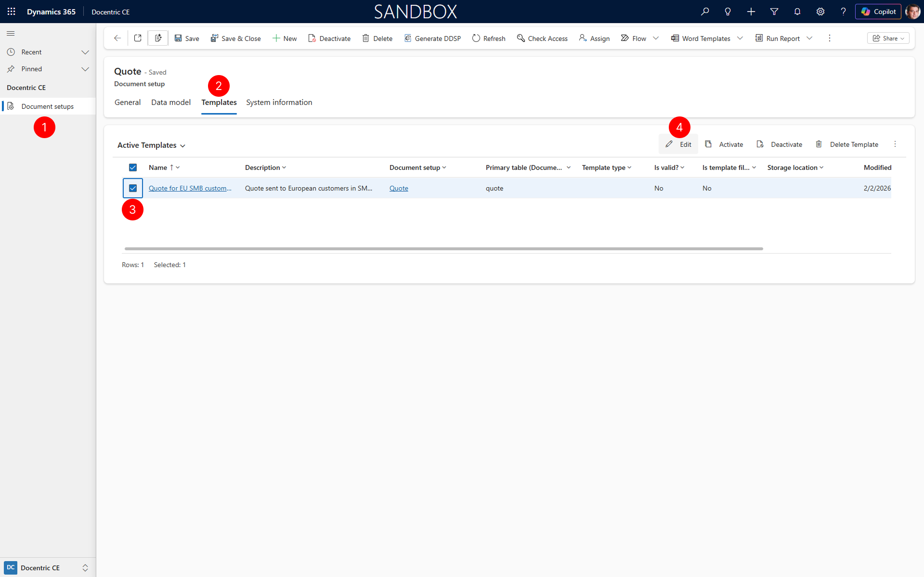Click the Copilot button
924x577 pixels.
[x=878, y=12]
